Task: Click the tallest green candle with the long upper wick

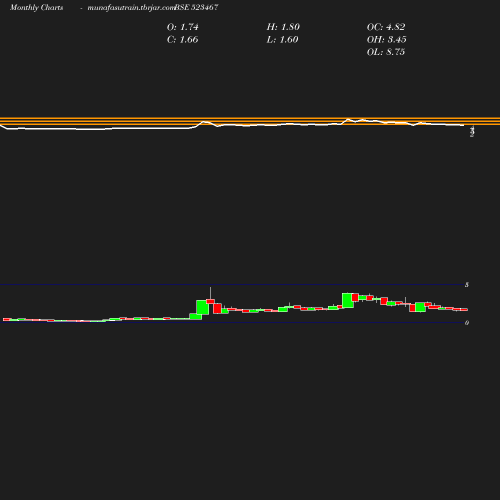Action: tap(203, 307)
